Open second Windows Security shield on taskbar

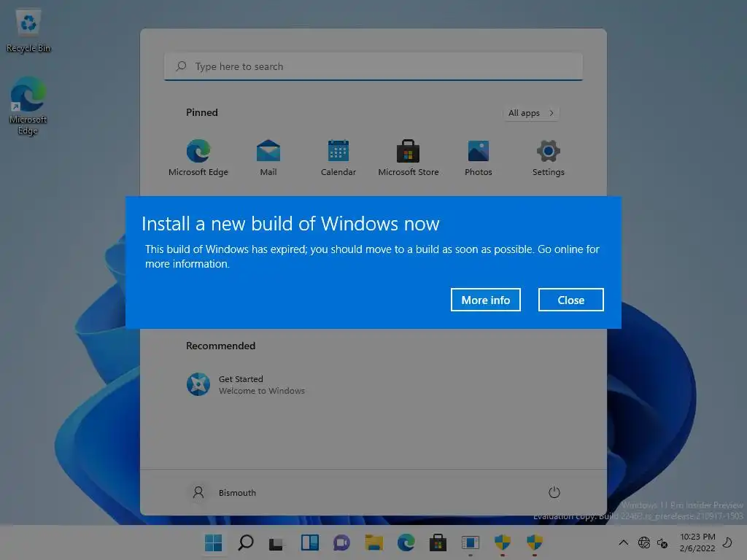pyautogui.click(x=535, y=542)
